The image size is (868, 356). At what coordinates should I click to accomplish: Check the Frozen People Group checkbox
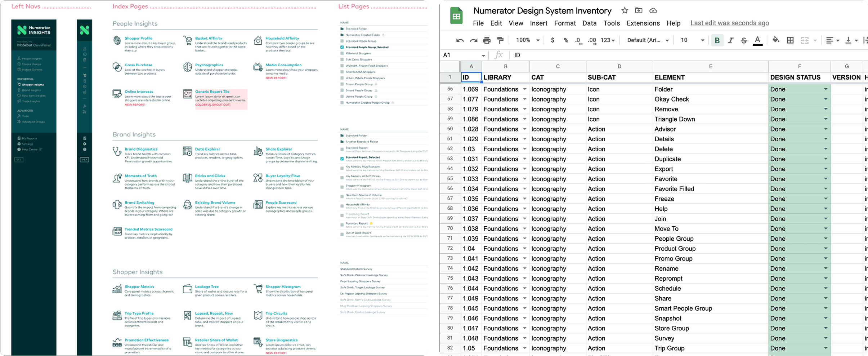342,84
